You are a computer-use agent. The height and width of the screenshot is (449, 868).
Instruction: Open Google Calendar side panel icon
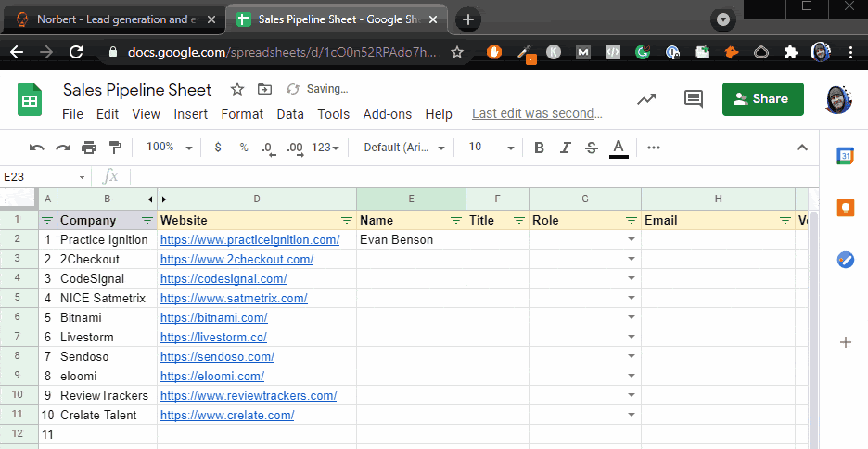pos(846,156)
